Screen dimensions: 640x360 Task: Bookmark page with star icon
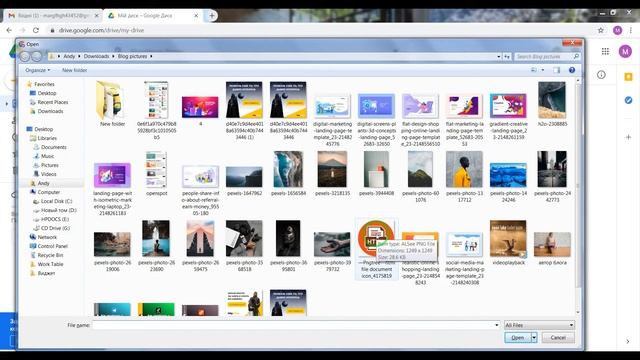click(x=601, y=30)
